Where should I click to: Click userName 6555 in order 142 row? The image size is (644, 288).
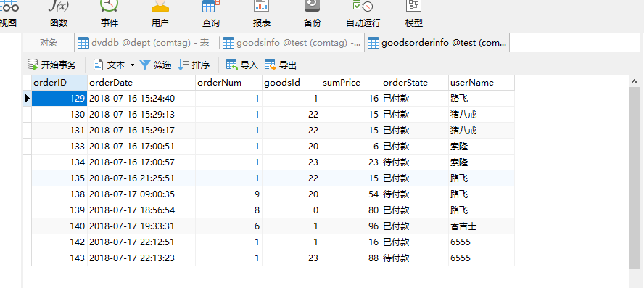pos(481,242)
